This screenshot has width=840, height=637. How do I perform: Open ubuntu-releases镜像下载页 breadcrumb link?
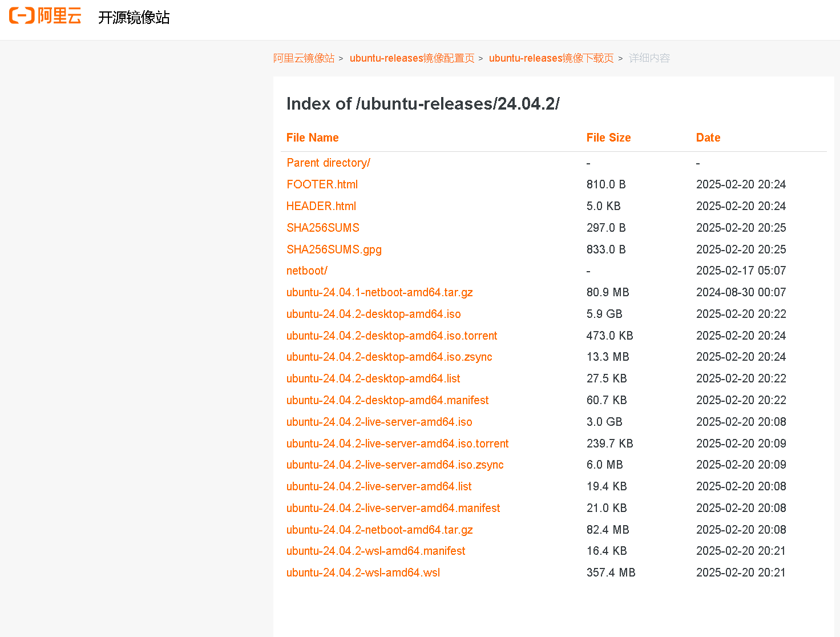click(x=551, y=58)
